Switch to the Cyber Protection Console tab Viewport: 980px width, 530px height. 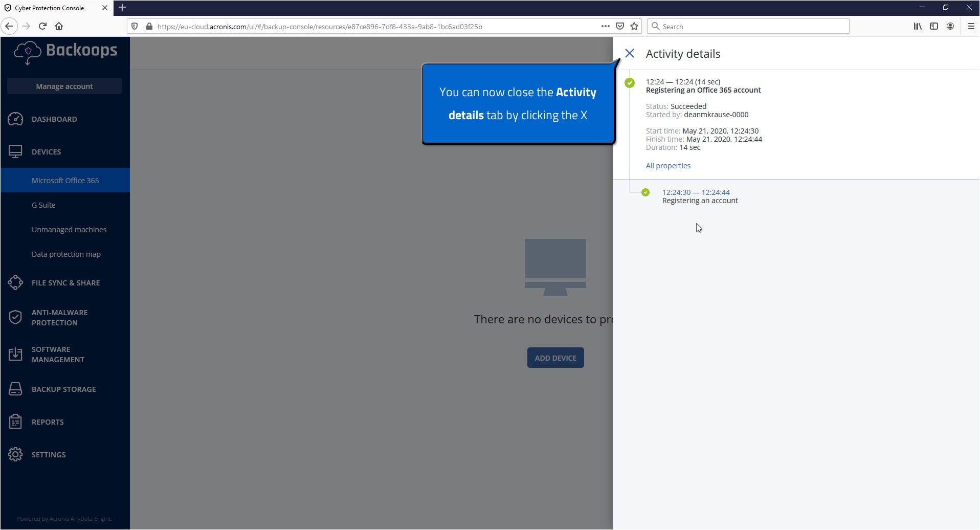[56, 8]
